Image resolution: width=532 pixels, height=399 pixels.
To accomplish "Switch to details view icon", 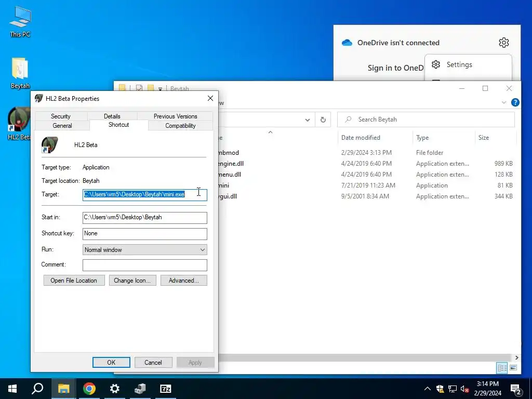I will coord(502,368).
